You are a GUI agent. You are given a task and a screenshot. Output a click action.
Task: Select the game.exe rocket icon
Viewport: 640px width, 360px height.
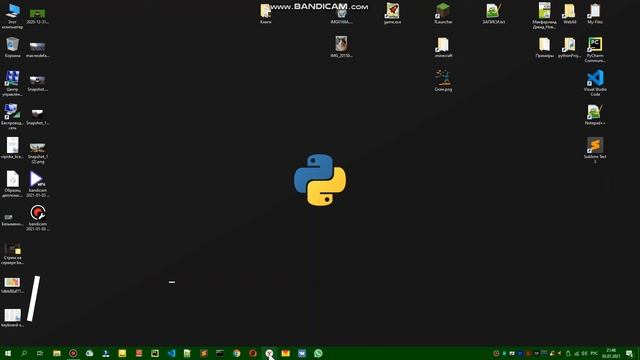tap(392, 13)
